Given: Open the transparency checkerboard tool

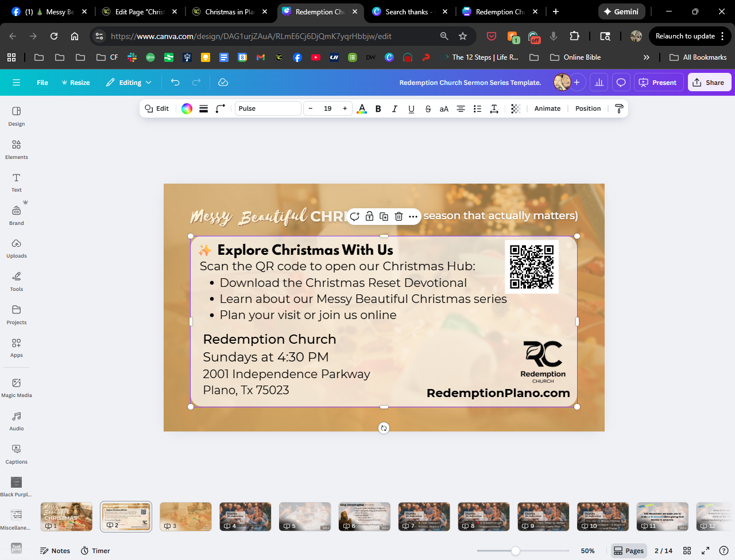Looking at the screenshot, I should click(515, 108).
